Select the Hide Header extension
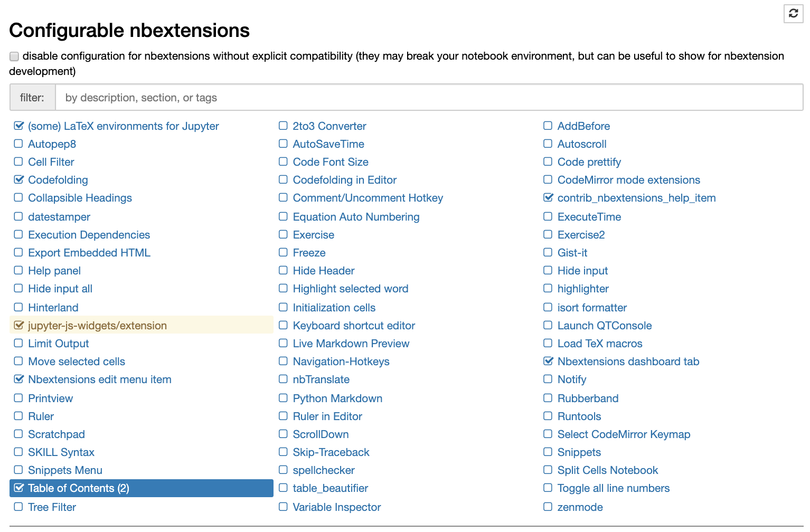The height and width of the screenshot is (532, 810). coord(324,271)
